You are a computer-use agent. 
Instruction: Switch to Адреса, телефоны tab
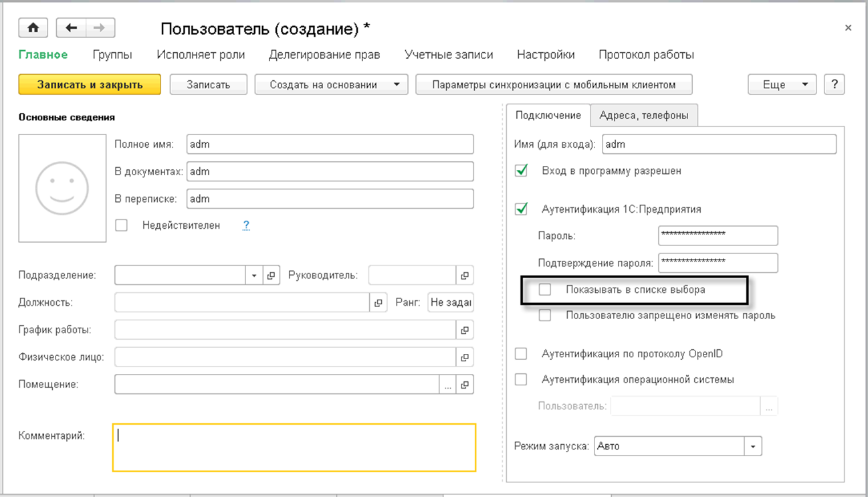click(x=644, y=115)
